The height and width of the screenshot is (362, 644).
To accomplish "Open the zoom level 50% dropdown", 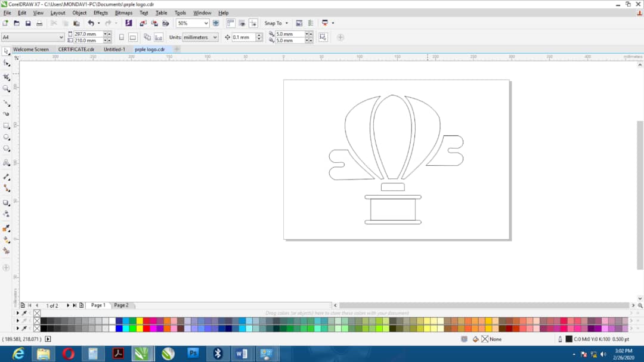I will (x=206, y=23).
